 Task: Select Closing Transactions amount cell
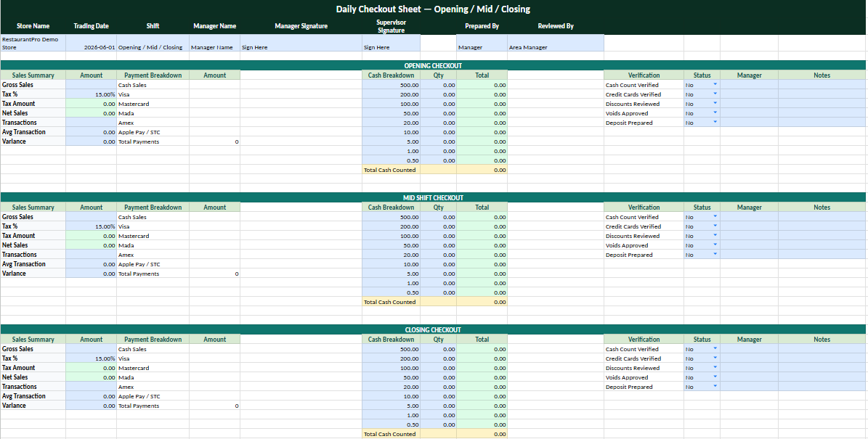coord(92,387)
